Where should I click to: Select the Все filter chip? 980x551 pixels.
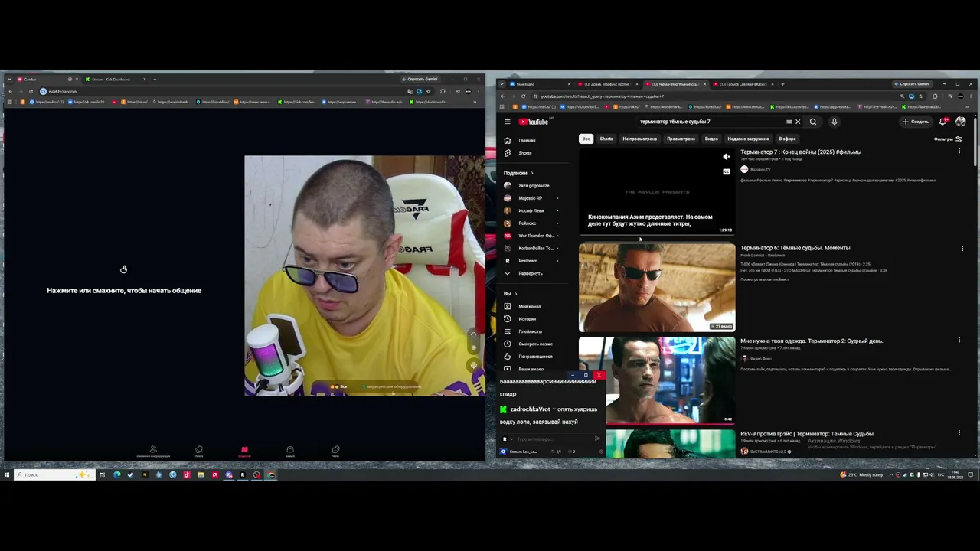tap(586, 139)
